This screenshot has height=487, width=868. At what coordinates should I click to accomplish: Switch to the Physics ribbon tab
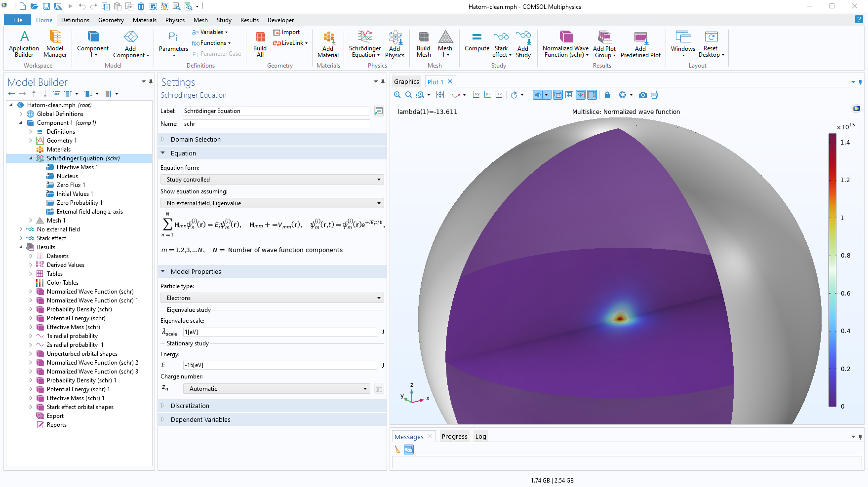(175, 20)
